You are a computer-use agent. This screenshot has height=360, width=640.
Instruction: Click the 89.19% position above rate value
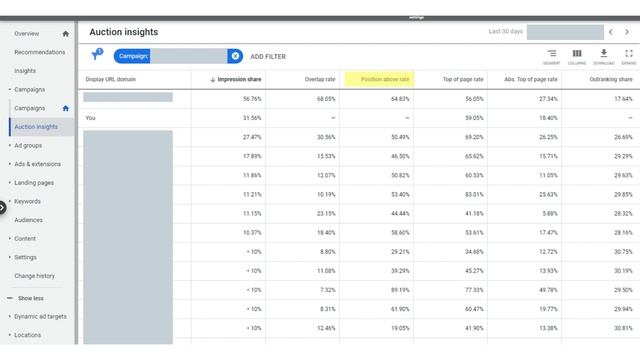pyautogui.click(x=400, y=290)
